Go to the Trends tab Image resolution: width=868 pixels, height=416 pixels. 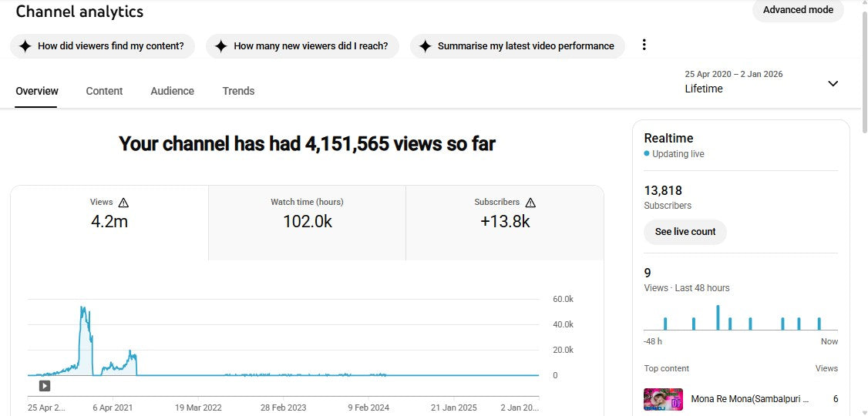pyautogui.click(x=238, y=91)
